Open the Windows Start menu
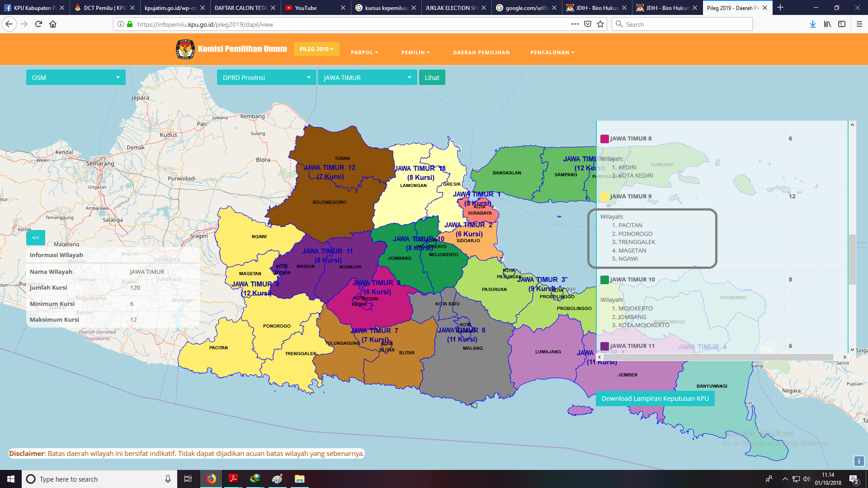The height and width of the screenshot is (488, 868). 11,479
